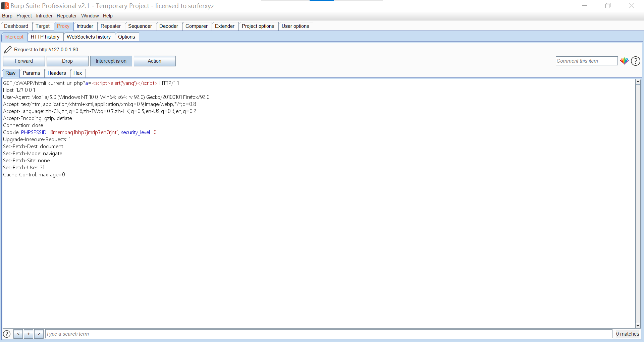This screenshot has height=342, width=644.
Task: Open the Sequencer tab
Action: (140, 26)
